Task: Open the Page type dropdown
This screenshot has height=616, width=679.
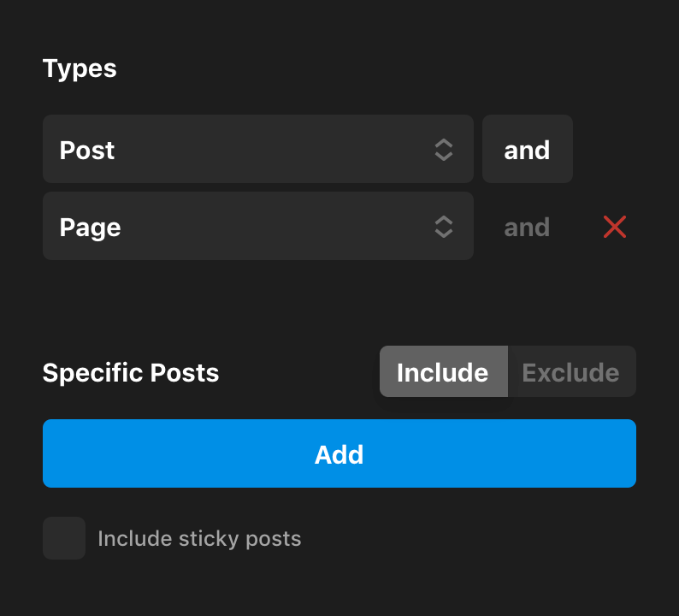Action: coord(257,227)
